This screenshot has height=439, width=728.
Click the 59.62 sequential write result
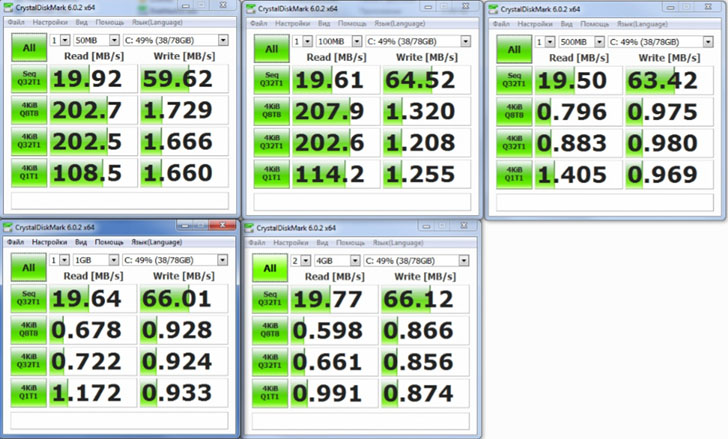click(x=184, y=78)
